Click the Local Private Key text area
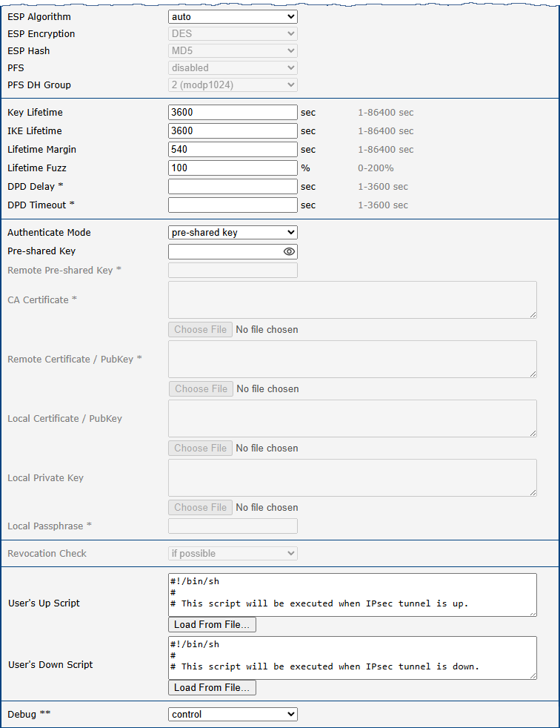This screenshot has height=728, width=560. [x=352, y=477]
